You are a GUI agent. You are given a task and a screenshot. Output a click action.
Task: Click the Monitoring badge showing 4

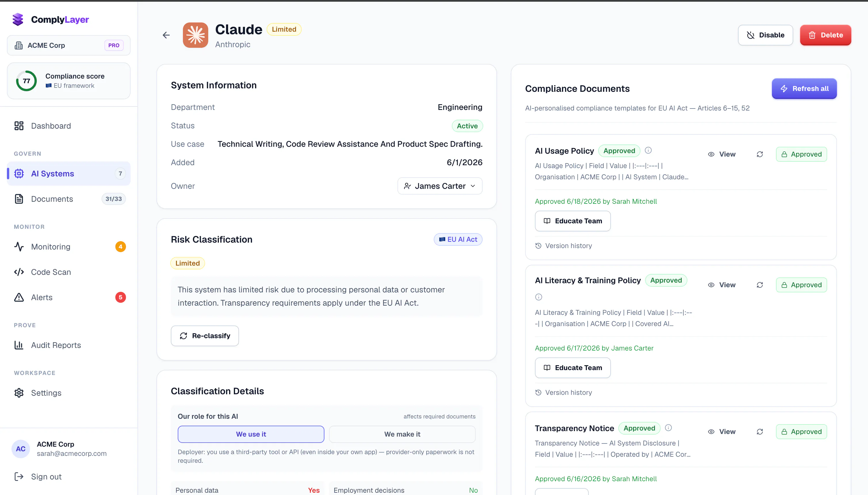(121, 247)
